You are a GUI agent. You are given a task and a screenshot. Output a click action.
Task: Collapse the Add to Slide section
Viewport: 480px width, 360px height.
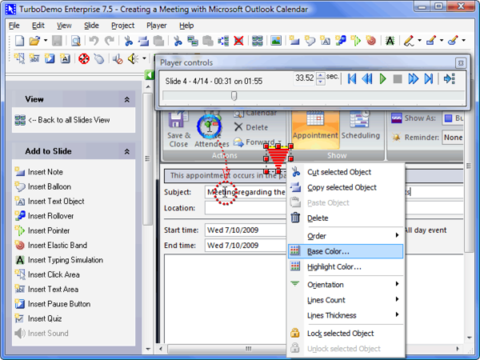point(127,151)
